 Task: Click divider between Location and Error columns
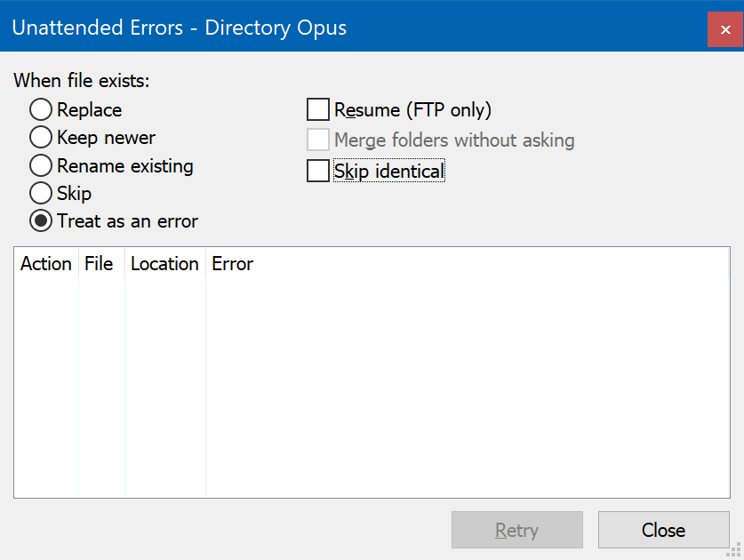coord(205,264)
